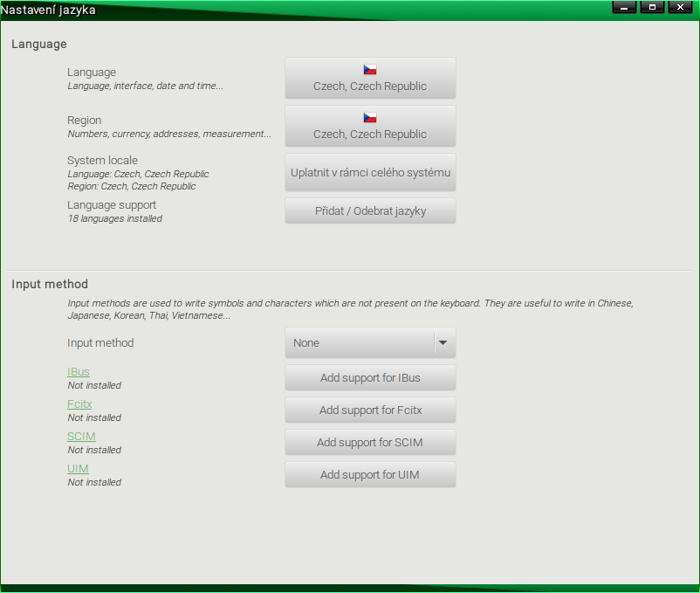Maximize the Nastavení jazyka window
The width and height of the screenshot is (700, 593).
coord(652,7)
